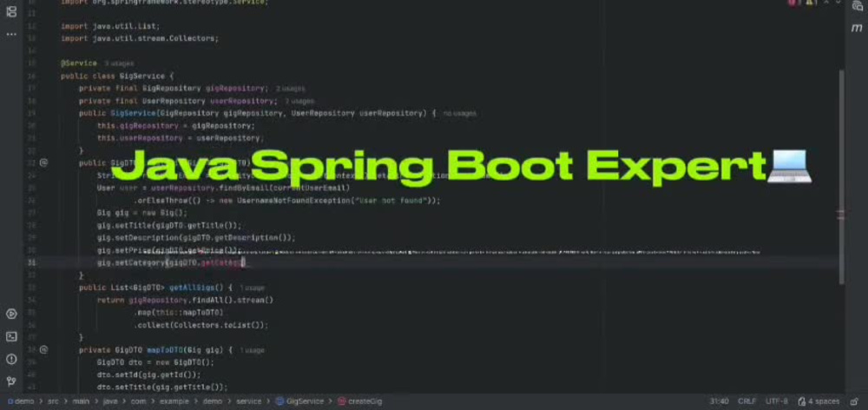Click 'import java.util.stream.Collectors;' line
This screenshot has width=868, height=410.
(140, 38)
